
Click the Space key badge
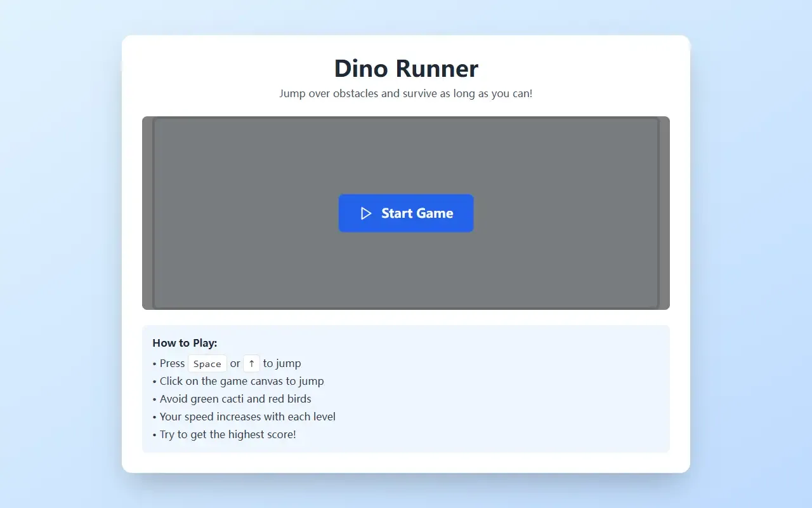[207, 364]
